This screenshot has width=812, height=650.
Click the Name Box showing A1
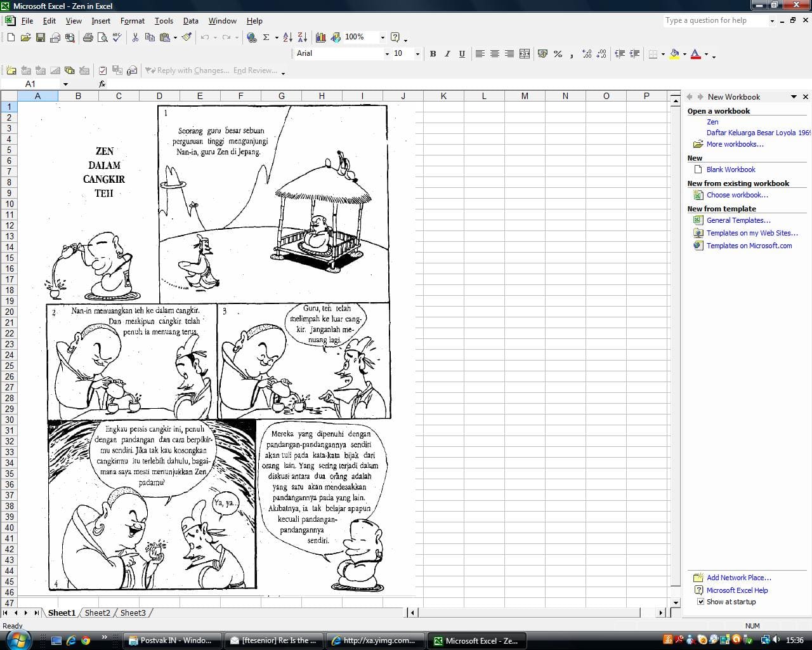pos(30,84)
